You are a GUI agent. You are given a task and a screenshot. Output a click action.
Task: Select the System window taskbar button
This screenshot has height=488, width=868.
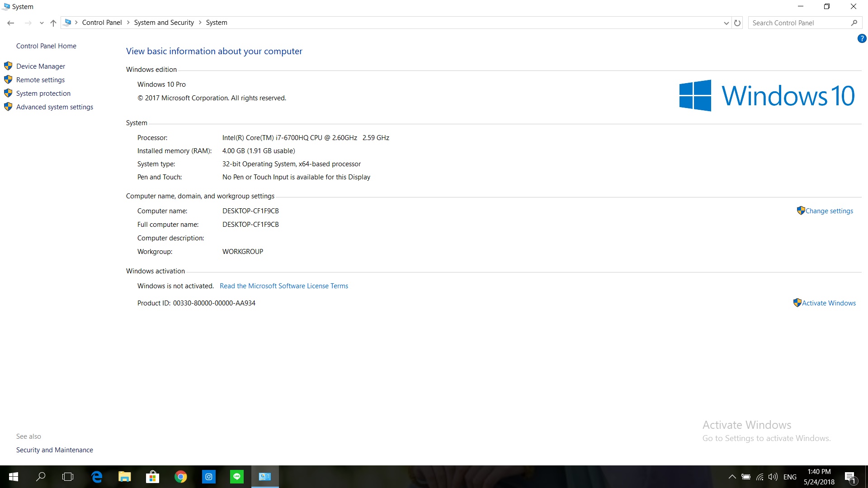point(265,477)
